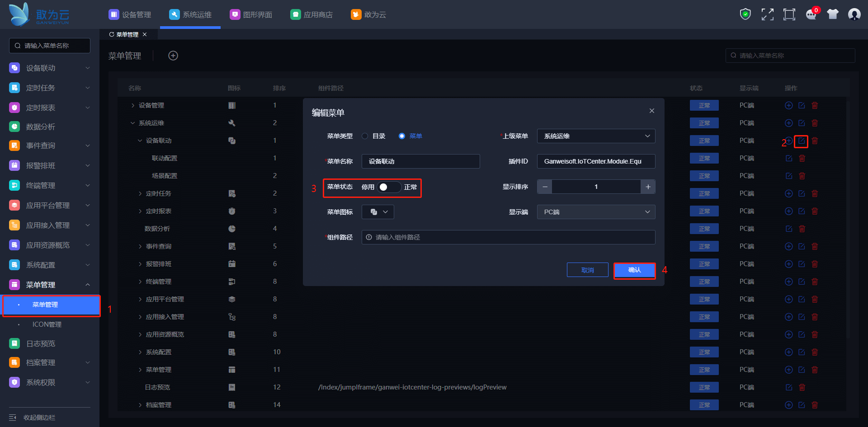Toggle the 菜单状态 switch
This screenshot has height=427, width=868.
click(389, 187)
